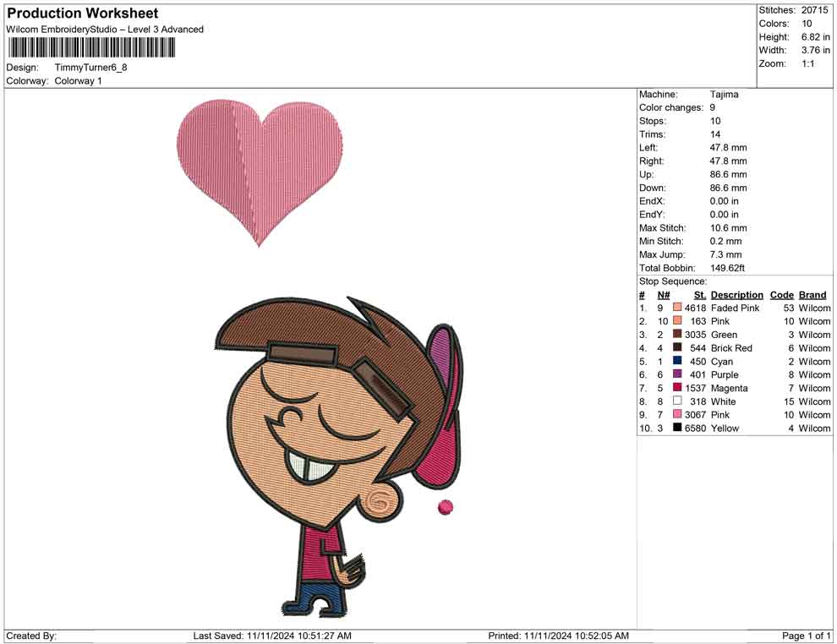Click the Total Bobbin value 149.62ft
Viewport: 837px width, 644px height.
click(728, 268)
